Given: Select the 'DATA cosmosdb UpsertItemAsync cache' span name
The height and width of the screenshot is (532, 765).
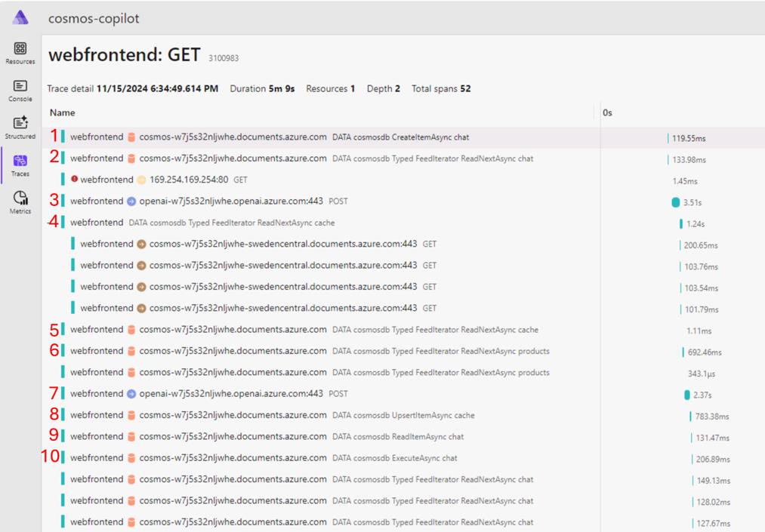Looking at the screenshot, I should [x=403, y=416].
